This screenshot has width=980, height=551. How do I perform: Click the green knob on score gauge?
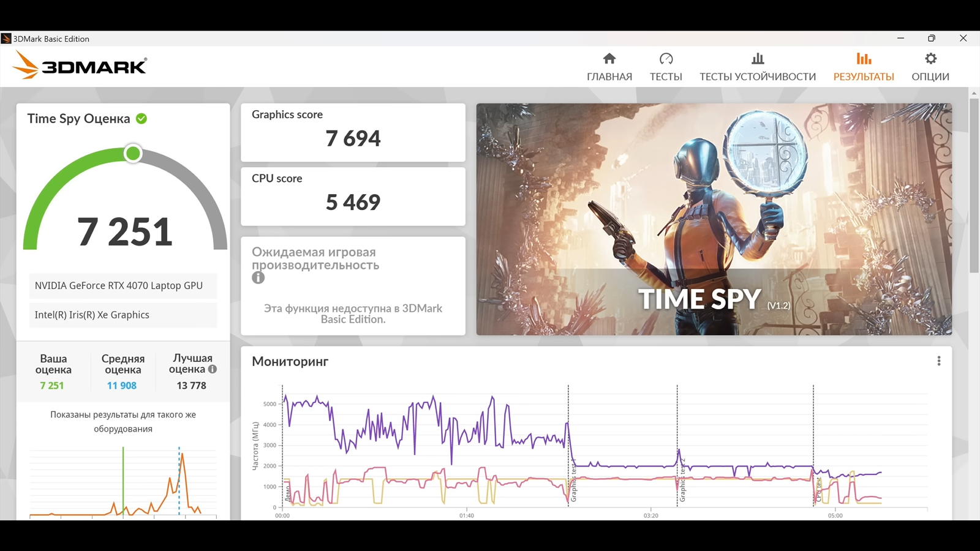coord(133,153)
